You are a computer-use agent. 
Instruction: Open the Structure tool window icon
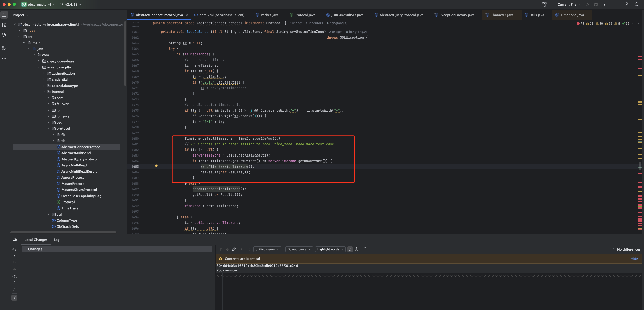4,48
